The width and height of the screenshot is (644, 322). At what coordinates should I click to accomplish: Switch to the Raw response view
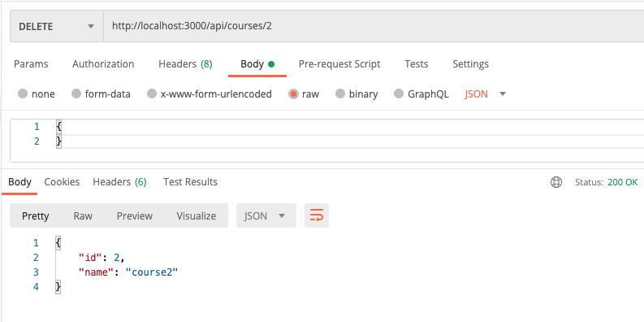(83, 216)
